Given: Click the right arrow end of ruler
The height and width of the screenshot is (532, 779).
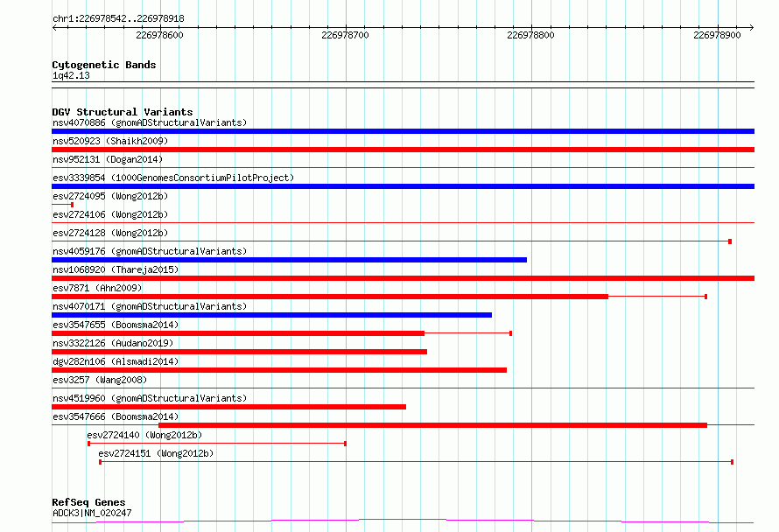Looking at the screenshot, I should (x=752, y=27).
